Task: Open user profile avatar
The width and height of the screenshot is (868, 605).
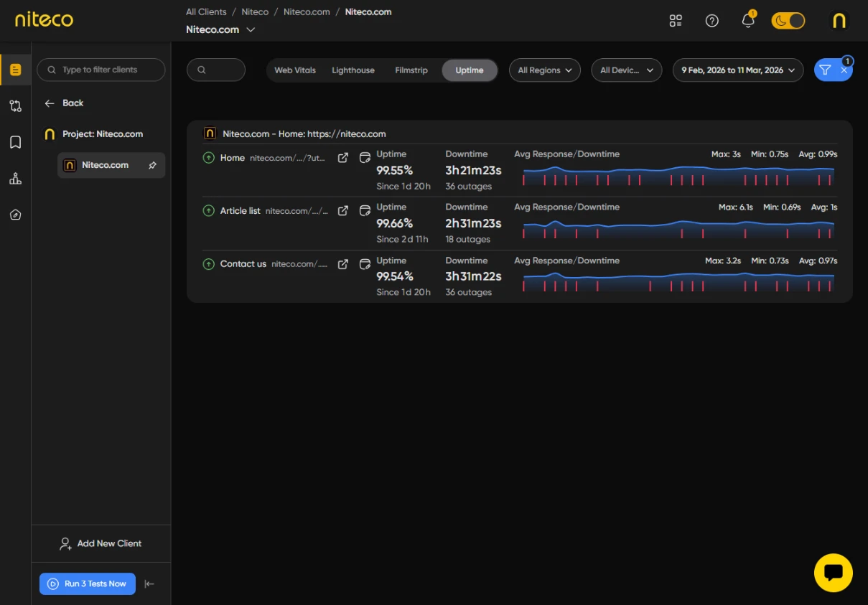Action: (839, 21)
